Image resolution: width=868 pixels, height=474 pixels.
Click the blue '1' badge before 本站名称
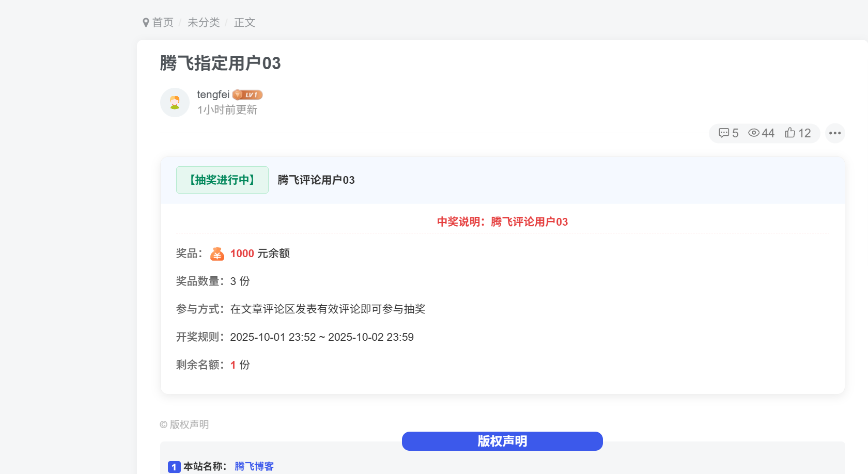click(174, 466)
